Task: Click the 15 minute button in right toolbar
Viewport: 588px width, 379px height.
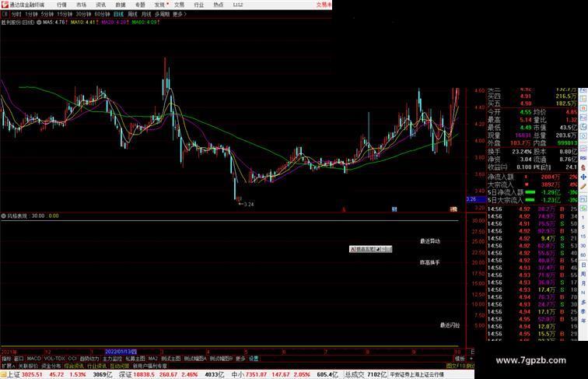Action: [x=583, y=237]
